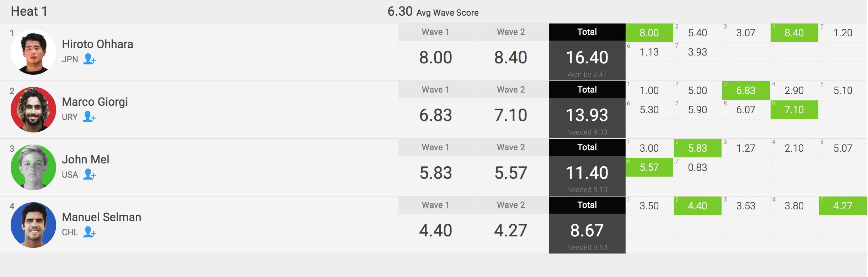Select Giorgi's highlighted 6.83 wave cell
Image resolution: width=868 pixels, height=277 pixels.
746,90
